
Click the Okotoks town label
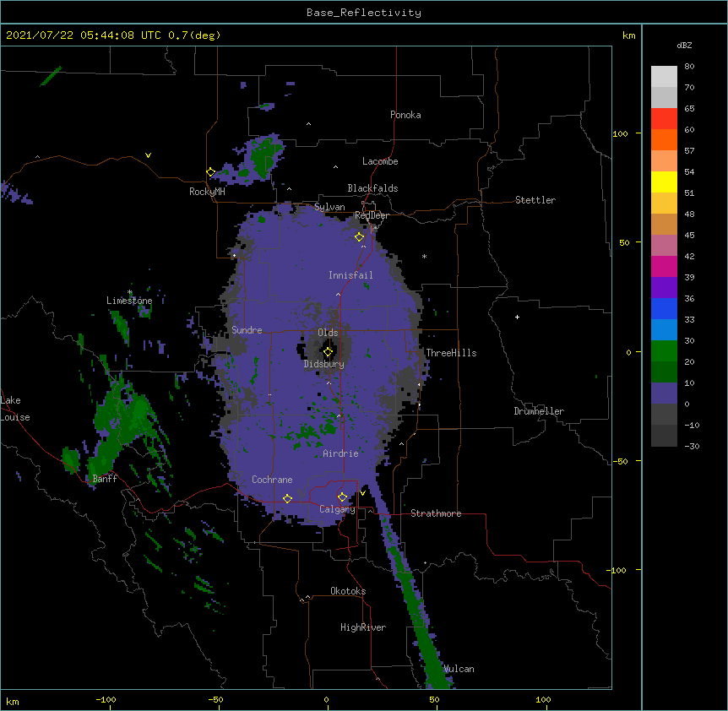pyautogui.click(x=348, y=591)
